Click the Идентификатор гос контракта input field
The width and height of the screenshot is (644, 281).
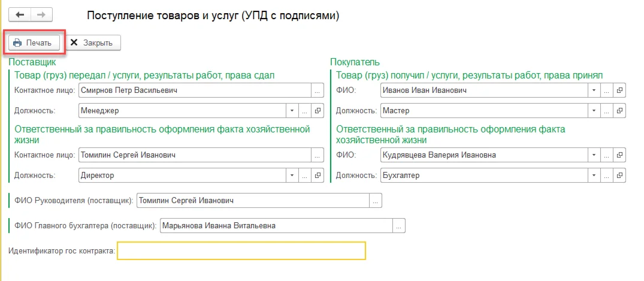pos(241,250)
